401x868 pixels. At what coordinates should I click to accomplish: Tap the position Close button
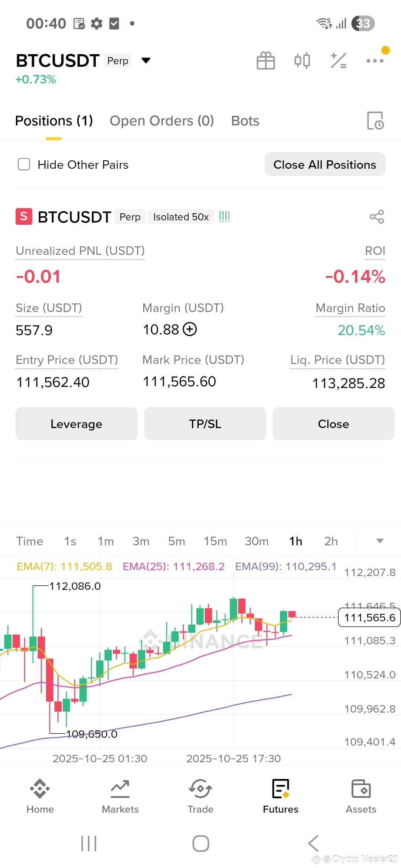[333, 424]
